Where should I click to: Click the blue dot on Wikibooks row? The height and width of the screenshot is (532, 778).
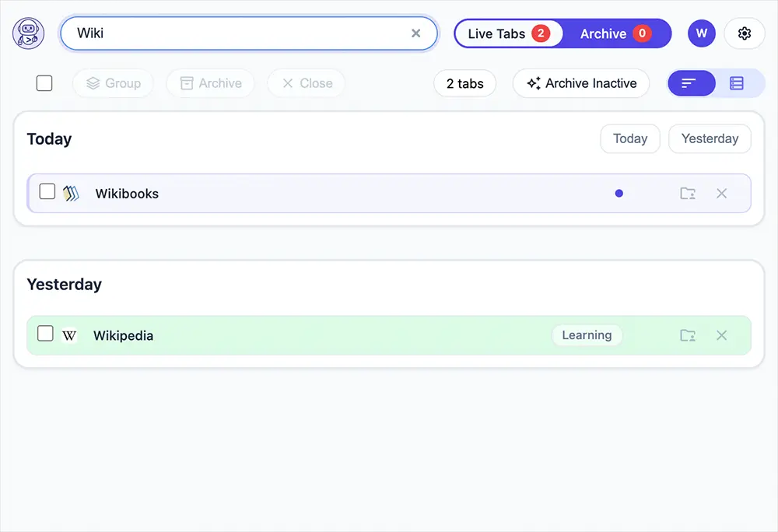pyautogui.click(x=619, y=194)
